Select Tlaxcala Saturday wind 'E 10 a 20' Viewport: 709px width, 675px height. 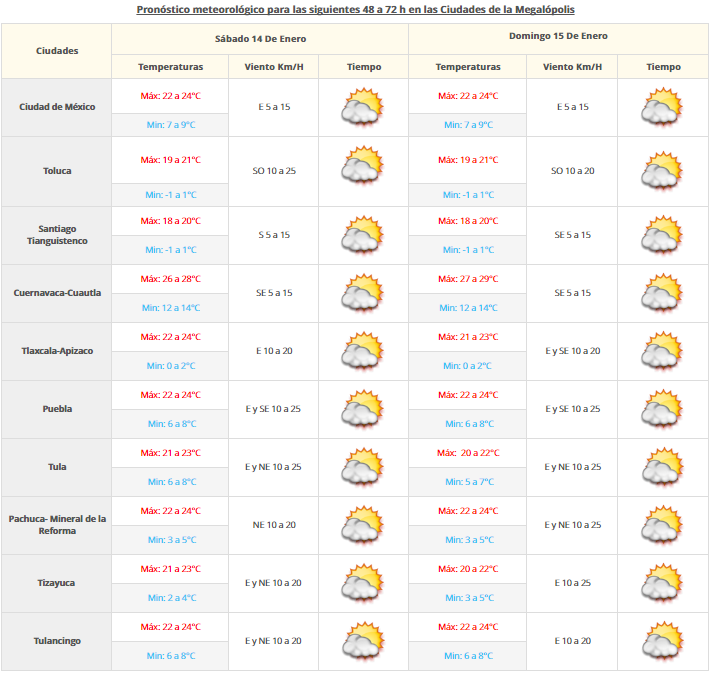coord(274,351)
